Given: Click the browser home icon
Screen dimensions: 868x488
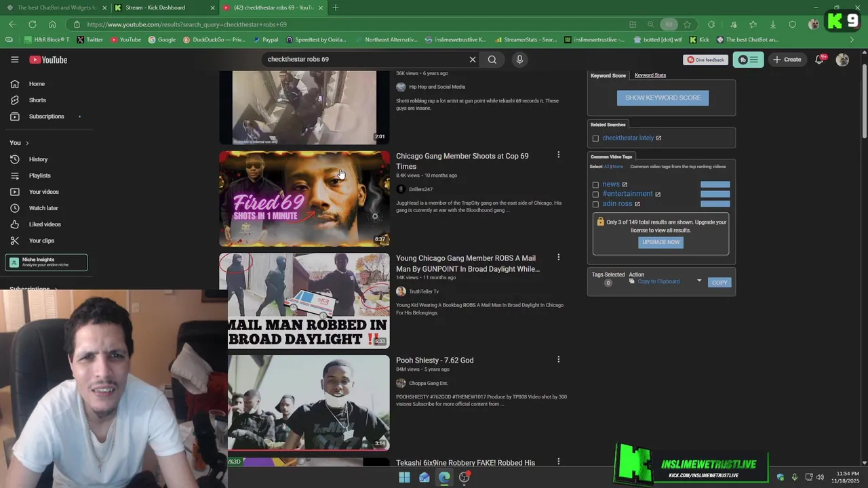Looking at the screenshot, I should click(52, 24).
